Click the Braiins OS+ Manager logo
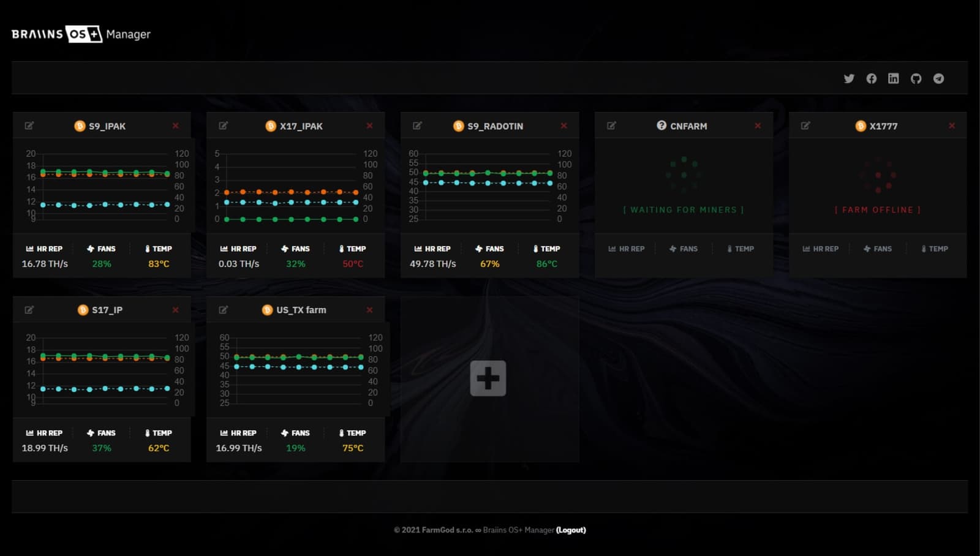980x556 pixels. [81, 34]
